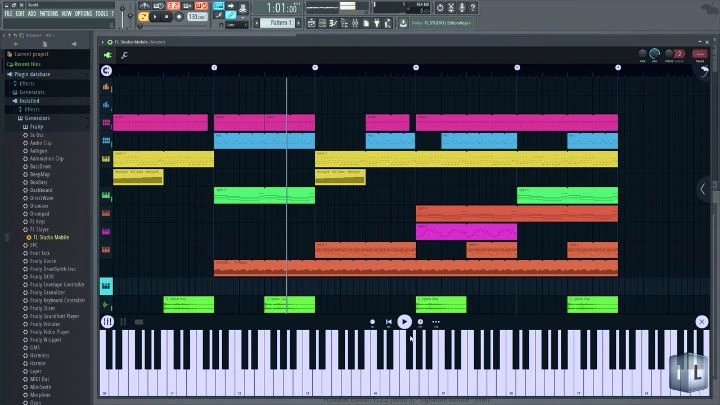The width and height of the screenshot is (720, 405).
Task: Select the Audio Clip generator
Action: (x=40, y=143)
